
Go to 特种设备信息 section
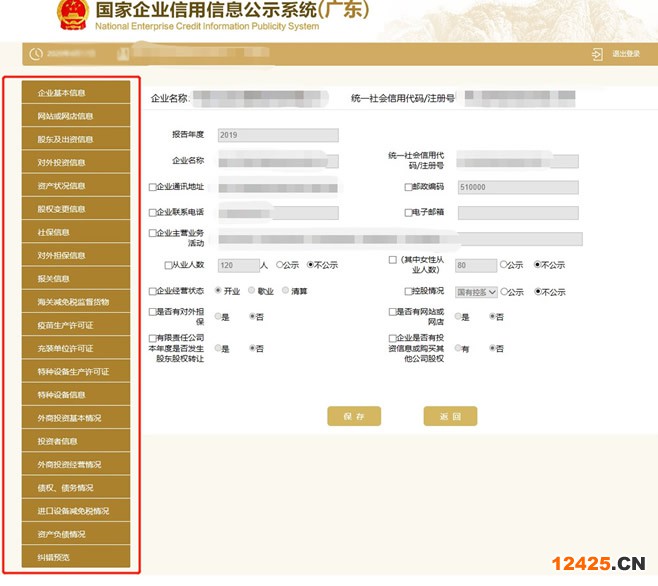tap(76, 395)
